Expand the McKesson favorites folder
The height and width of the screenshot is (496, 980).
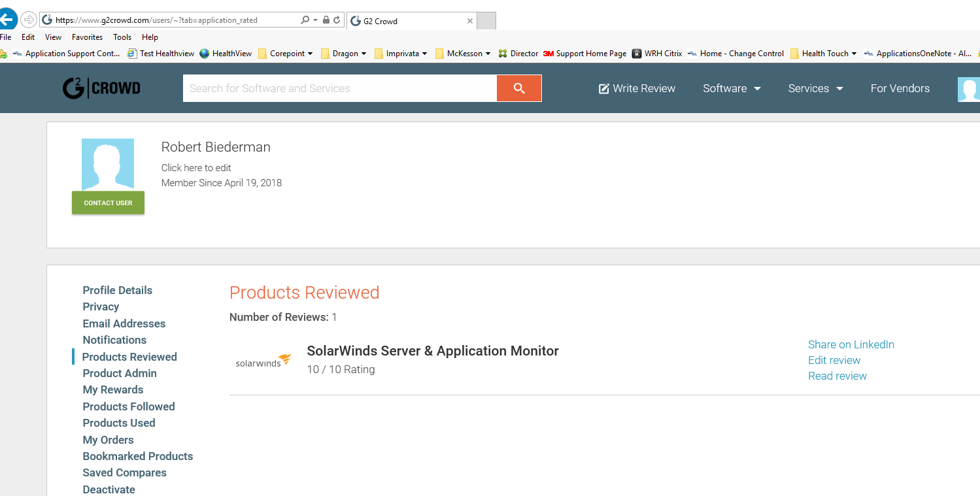pyautogui.click(x=463, y=54)
